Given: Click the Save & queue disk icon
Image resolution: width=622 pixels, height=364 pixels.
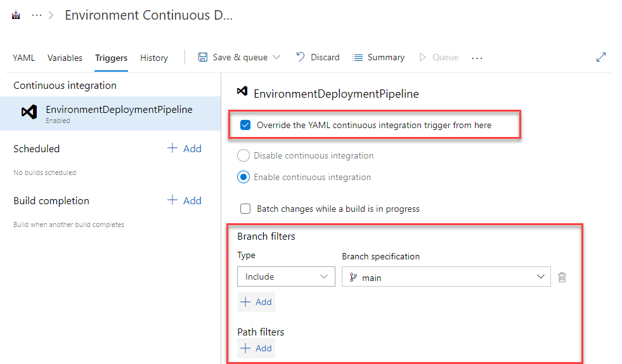Looking at the screenshot, I should point(203,57).
